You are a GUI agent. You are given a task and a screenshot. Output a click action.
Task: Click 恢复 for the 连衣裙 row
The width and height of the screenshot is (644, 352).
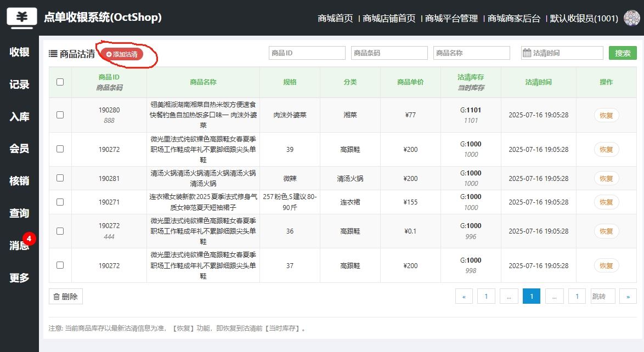[606, 202]
